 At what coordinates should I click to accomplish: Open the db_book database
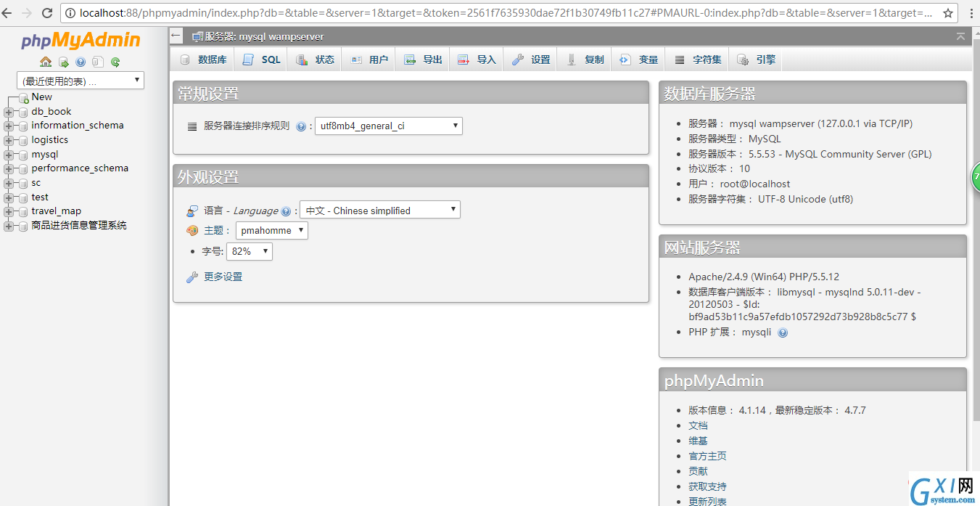click(52, 112)
